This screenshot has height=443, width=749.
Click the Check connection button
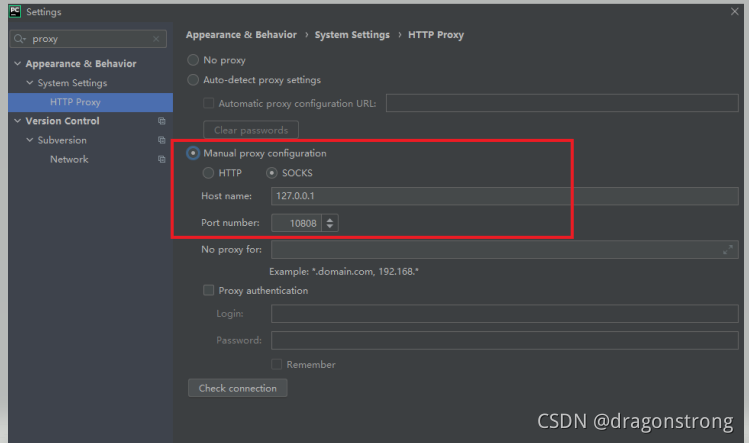click(x=237, y=388)
